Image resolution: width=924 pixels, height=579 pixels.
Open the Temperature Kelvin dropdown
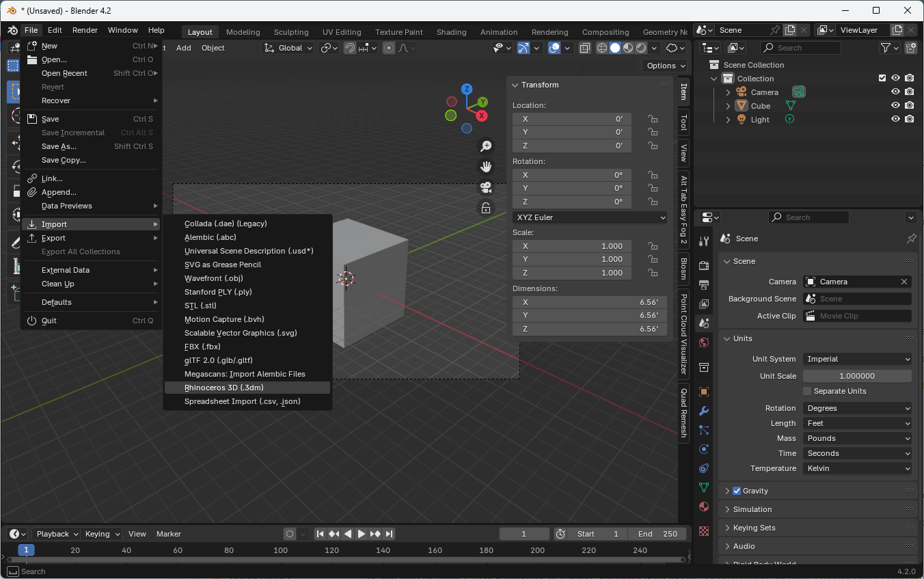857,468
